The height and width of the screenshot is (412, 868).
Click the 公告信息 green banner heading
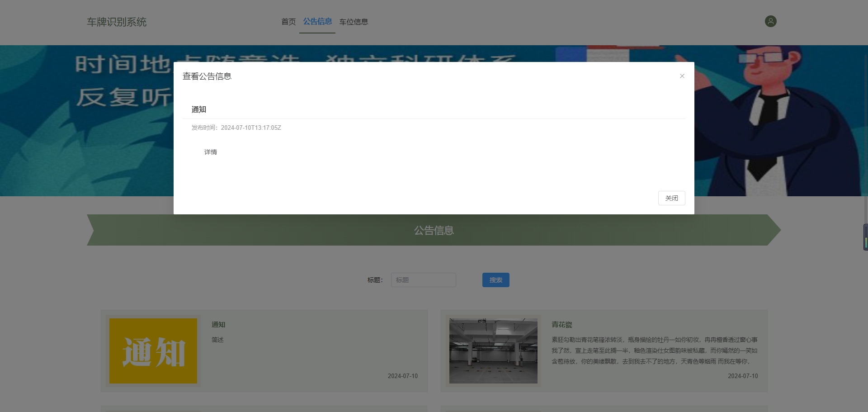[434, 230]
